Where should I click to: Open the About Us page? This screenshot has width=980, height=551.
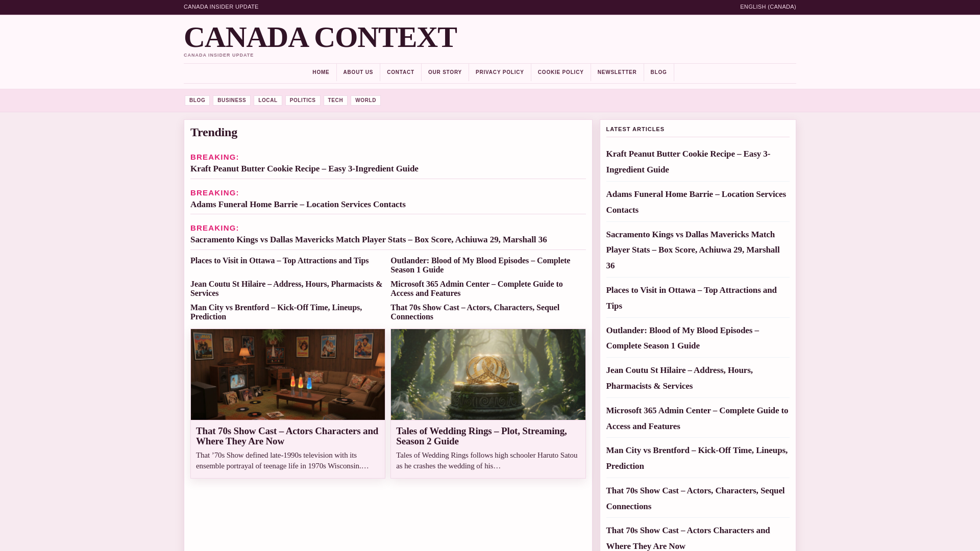358,72
